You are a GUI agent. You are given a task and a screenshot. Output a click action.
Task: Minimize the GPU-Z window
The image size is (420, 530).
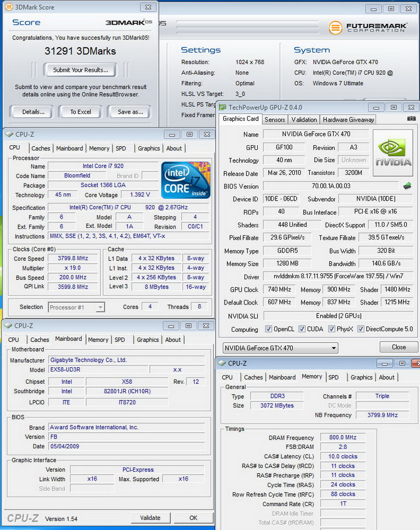pos(376,107)
